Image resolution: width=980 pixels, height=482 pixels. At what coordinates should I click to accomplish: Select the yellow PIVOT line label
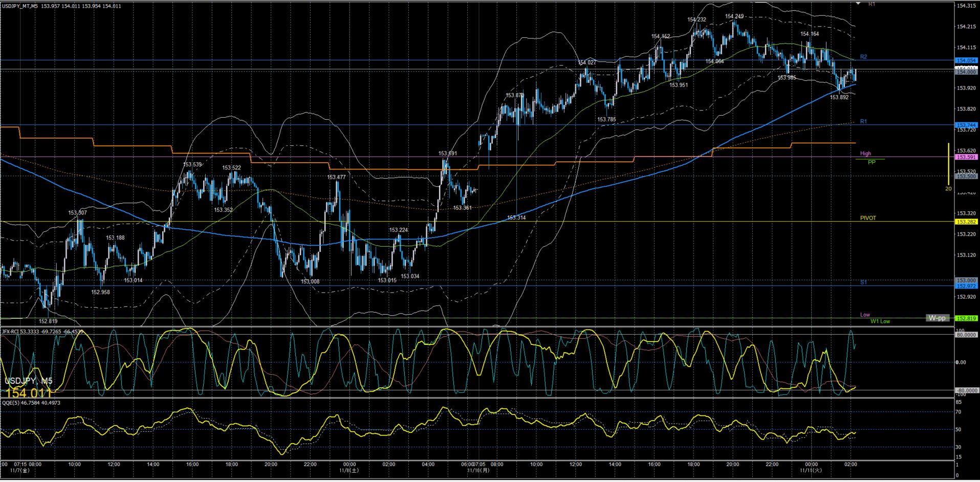pos(868,218)
